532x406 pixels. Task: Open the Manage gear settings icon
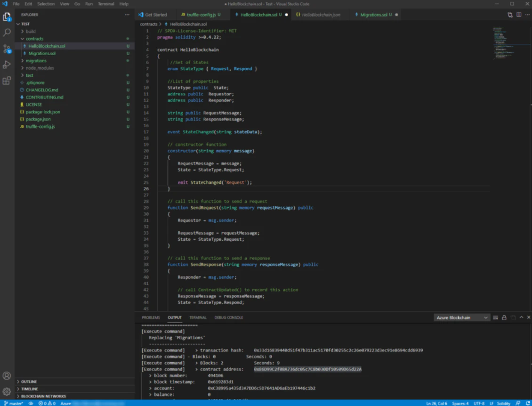7,391
